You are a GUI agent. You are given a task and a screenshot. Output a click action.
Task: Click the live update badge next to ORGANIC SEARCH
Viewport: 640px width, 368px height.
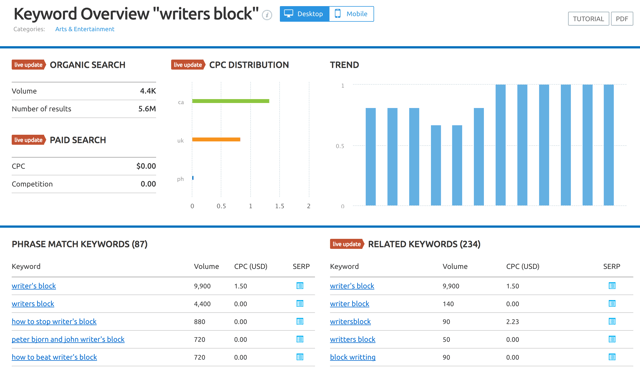point(28,65)
